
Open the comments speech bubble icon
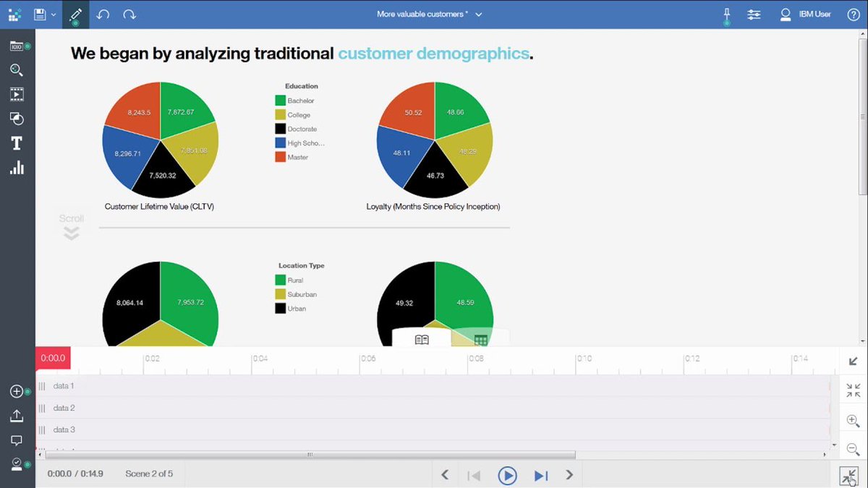(x=17, y=440)
